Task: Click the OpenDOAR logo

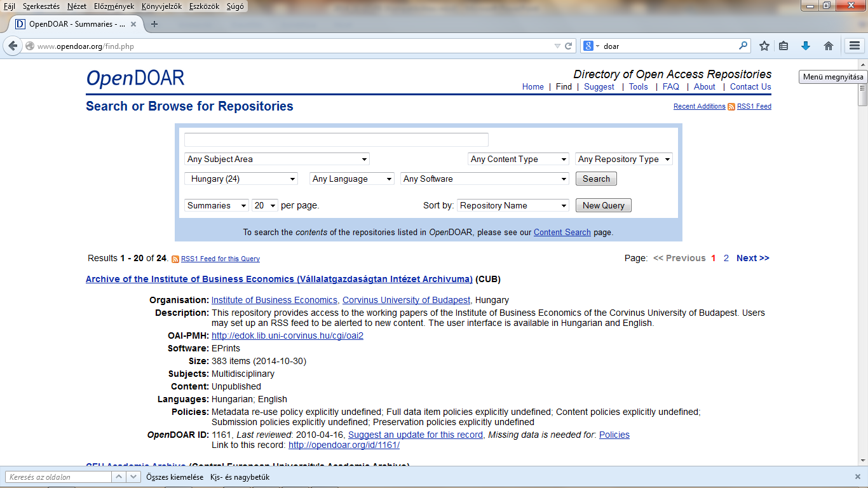Action: coord(135,78)
